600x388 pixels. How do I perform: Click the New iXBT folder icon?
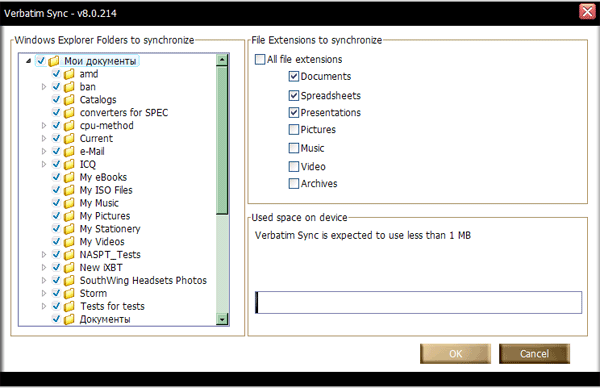pyautogui.click(x=69, y=268)
